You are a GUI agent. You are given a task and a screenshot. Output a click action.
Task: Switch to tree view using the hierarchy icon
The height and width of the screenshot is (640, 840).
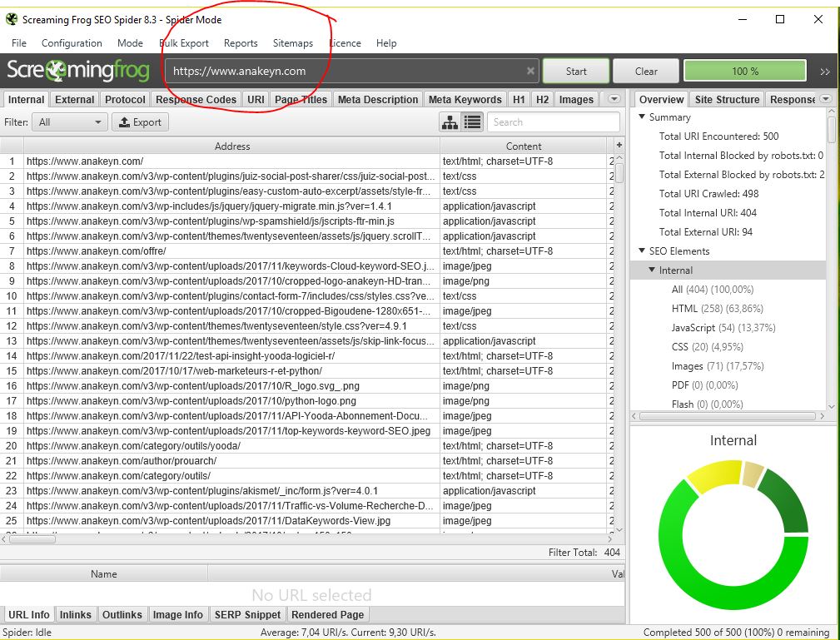[x=450, y=122]
